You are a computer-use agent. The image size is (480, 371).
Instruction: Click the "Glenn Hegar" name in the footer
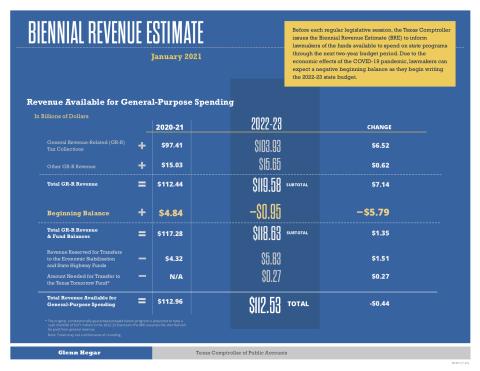click(x=79, y=353)
